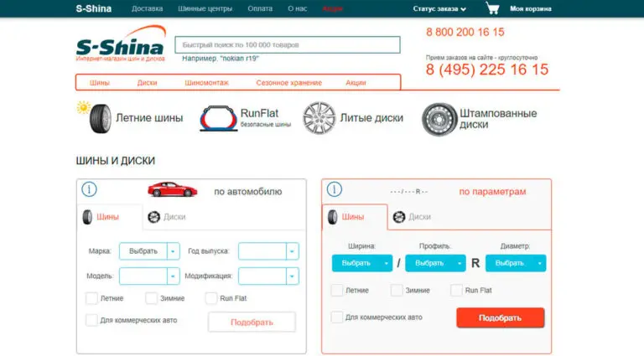Screen dimensions: 644x356
Task: Open О нас link in top bar
Action: click(x=298, y=8)
